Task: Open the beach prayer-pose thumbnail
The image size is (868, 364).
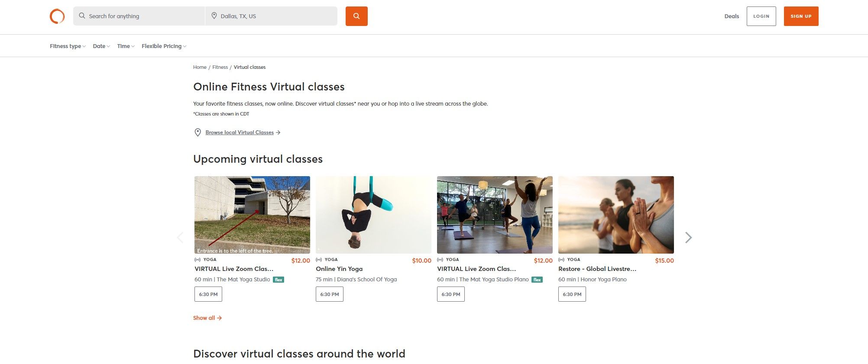Action: click(x=616, y=215)
